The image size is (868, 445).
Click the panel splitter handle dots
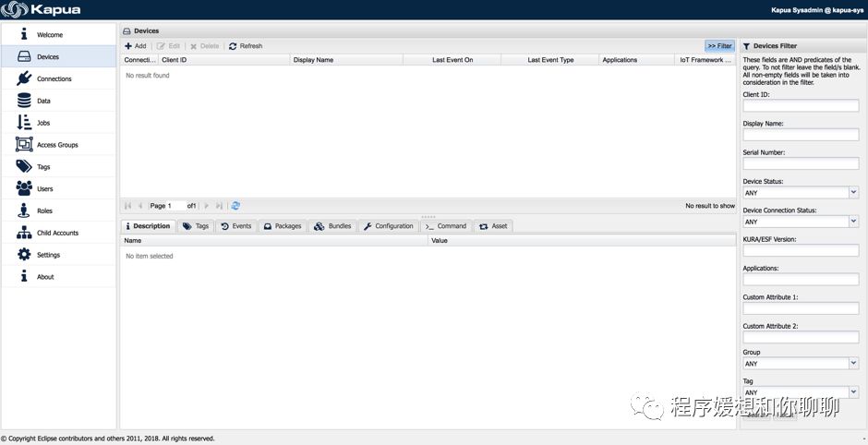tap(428, 216)
